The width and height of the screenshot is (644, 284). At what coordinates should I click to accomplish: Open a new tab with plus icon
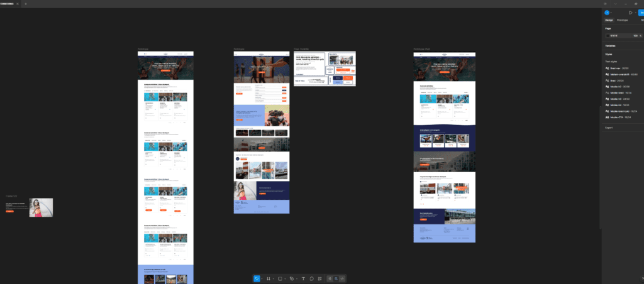coord(25,4)
